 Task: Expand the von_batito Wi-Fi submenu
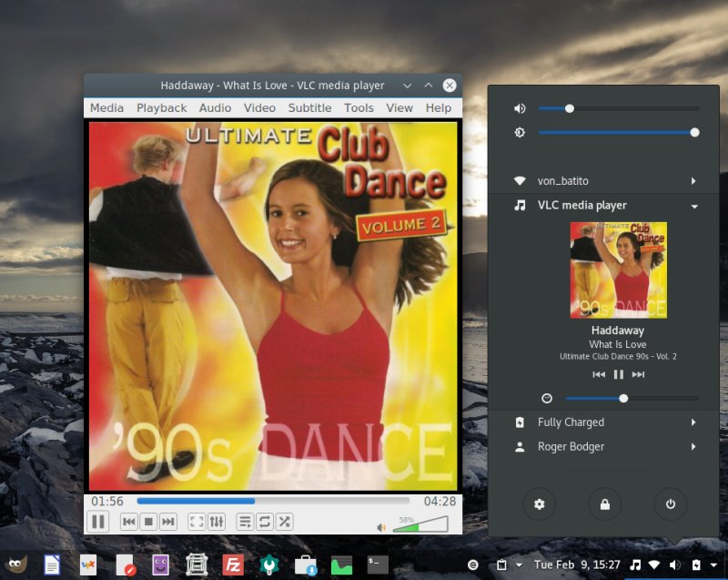[693, 181]
